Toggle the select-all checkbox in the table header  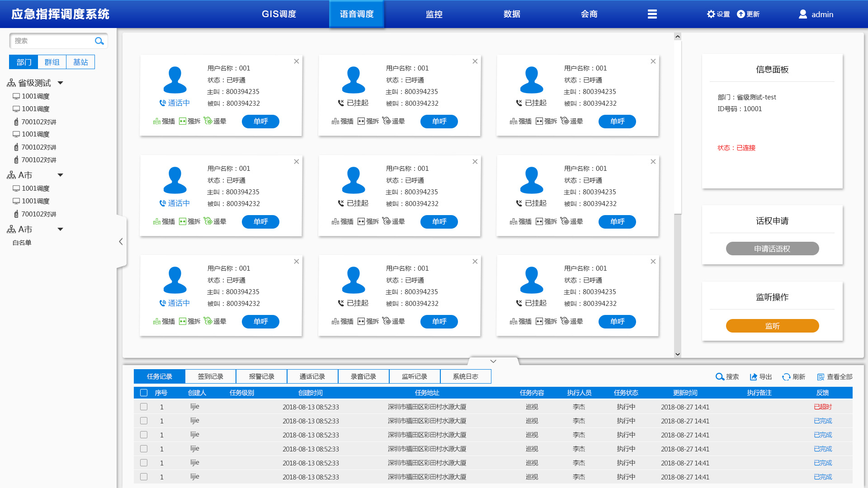click(x=144, y=393)
